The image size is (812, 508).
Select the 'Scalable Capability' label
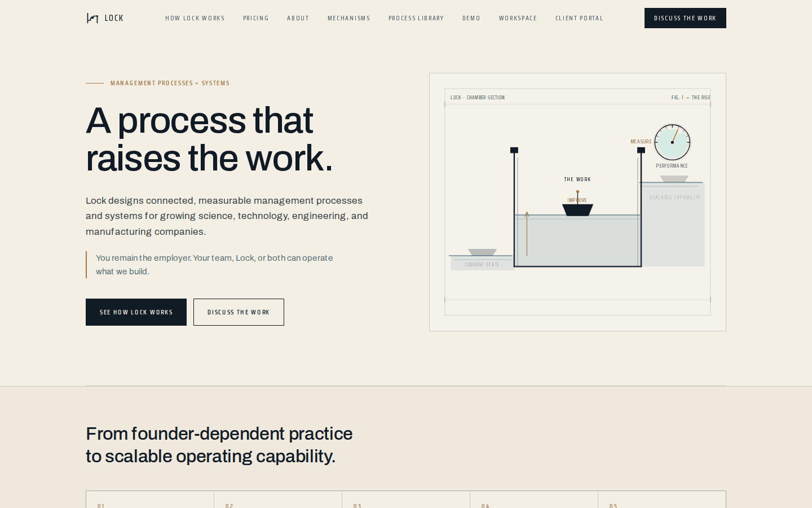click(674, 198)
